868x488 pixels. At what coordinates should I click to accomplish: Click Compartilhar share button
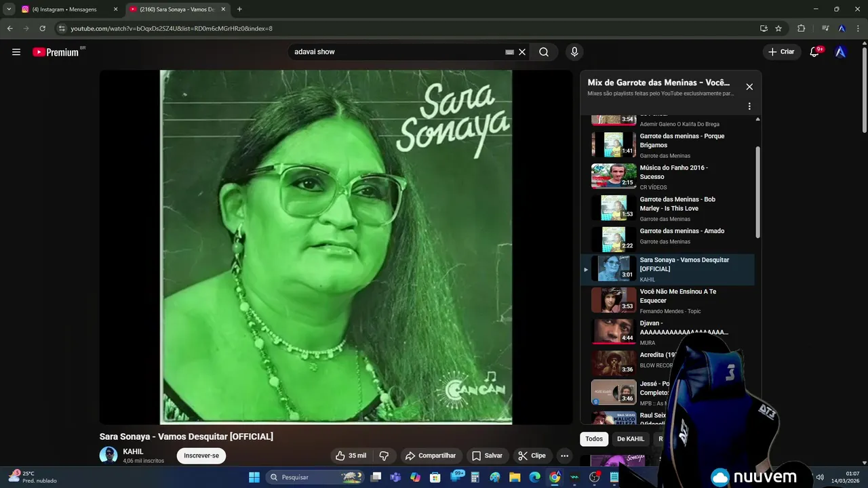(x=431, y=455)
